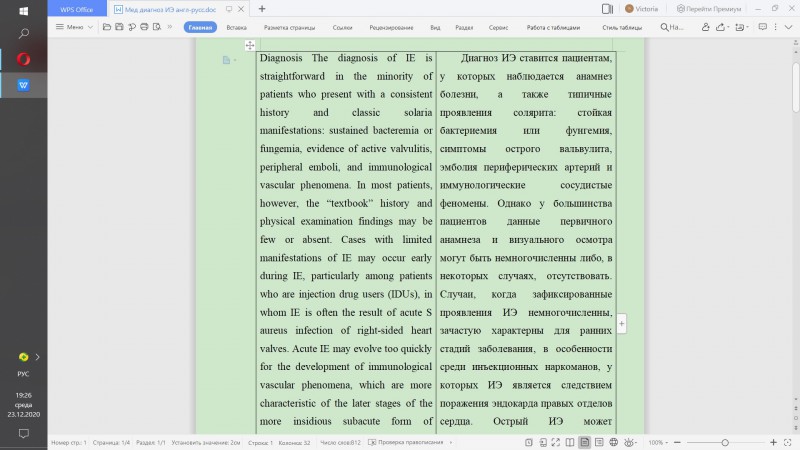The height and width of the screenshot is (450, 800).
Task: Click the document recovery clock icon
Action: pyautogui.click(x=529, y=442)
